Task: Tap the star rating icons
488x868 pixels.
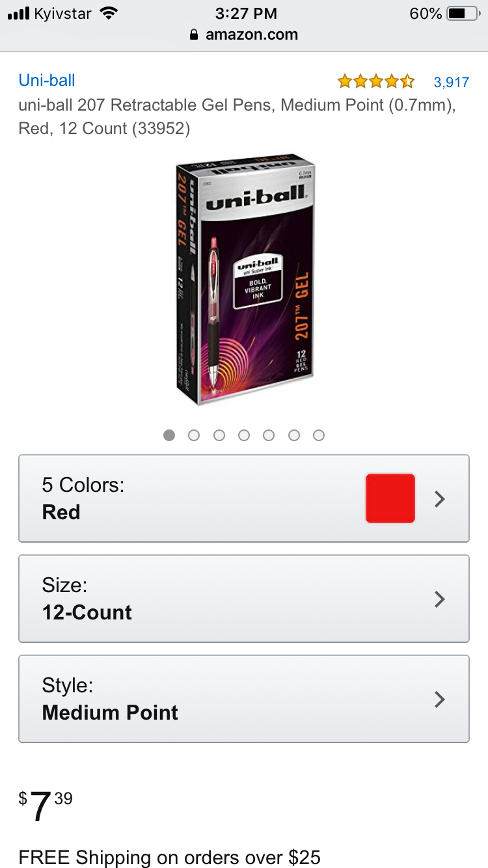Action: click(375, 81)
